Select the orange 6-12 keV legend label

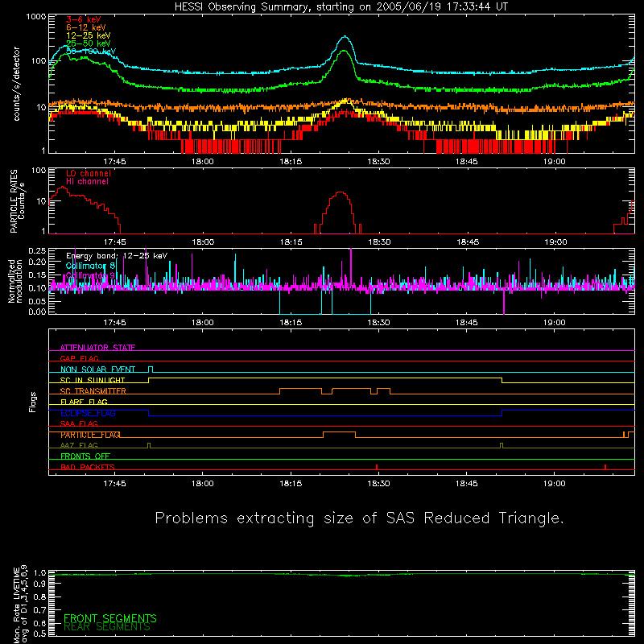coord(86,27)
